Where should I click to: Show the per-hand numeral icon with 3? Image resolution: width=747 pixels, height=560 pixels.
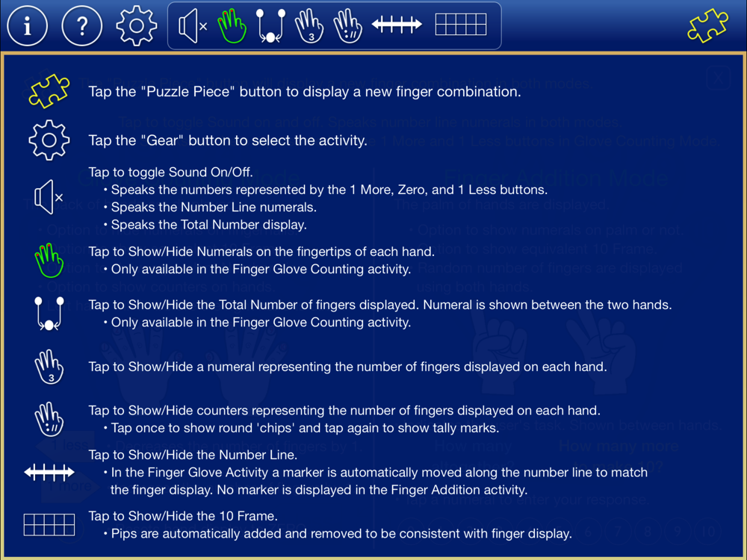(309, 26)
